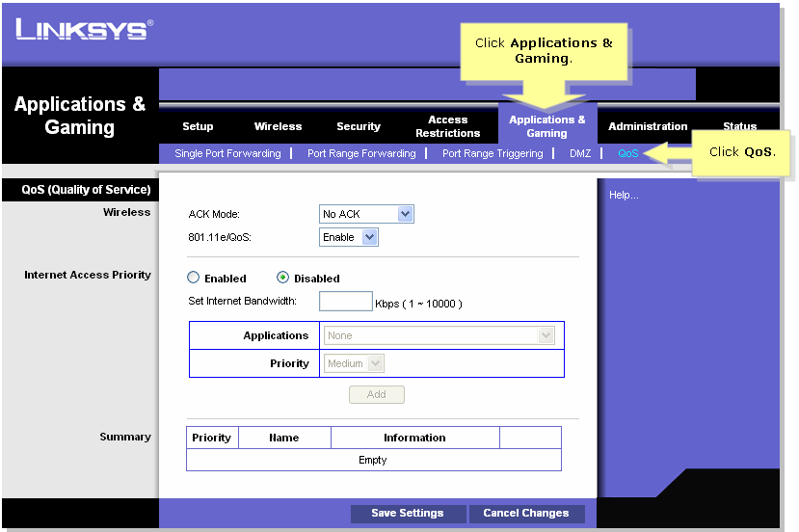This screenshot has width=799, height=532.
Task: Switch to the Wireless tab
Action: coord(278,126)
